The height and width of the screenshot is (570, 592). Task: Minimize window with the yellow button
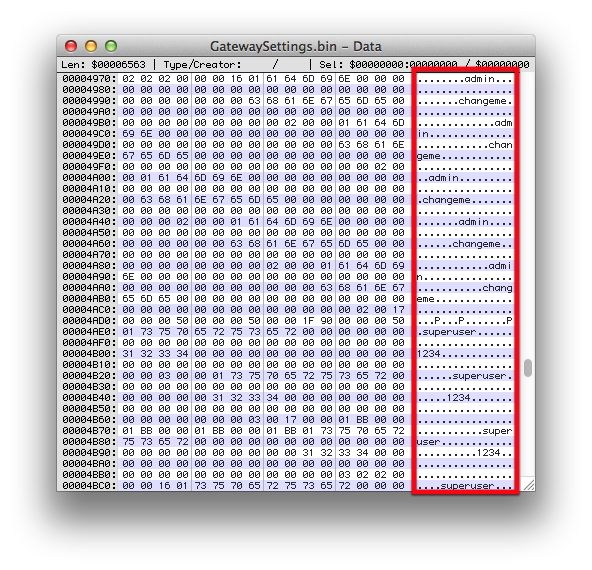(91, 46)
